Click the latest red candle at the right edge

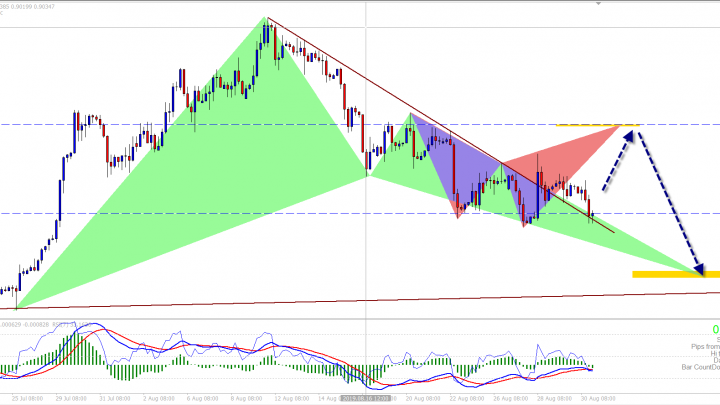click(x=592, y=209)
